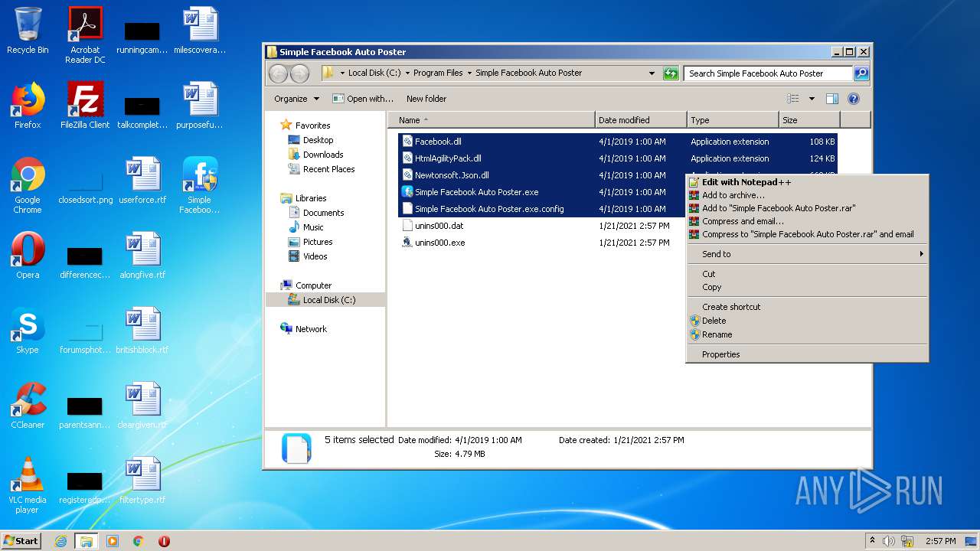Refresh the folder via address bar button
This screenshot has width=980, height=551.
(x=671, y=73)
